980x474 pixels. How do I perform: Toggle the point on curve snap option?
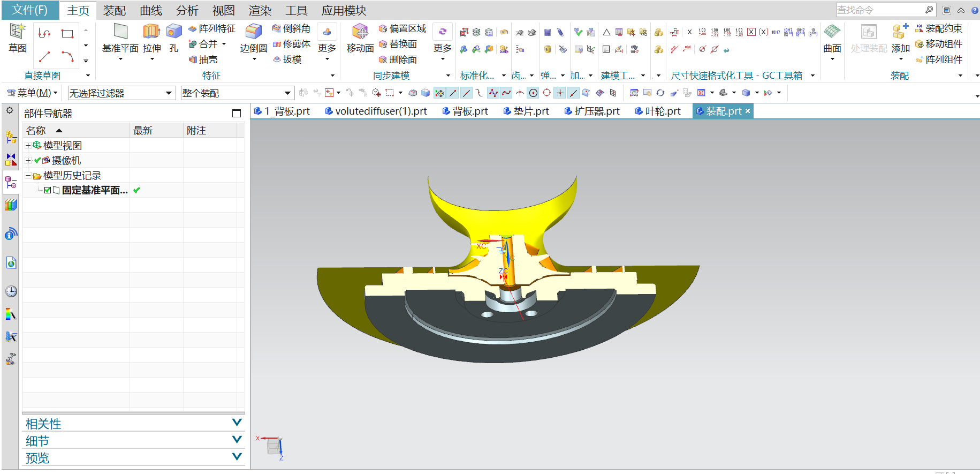573,93
